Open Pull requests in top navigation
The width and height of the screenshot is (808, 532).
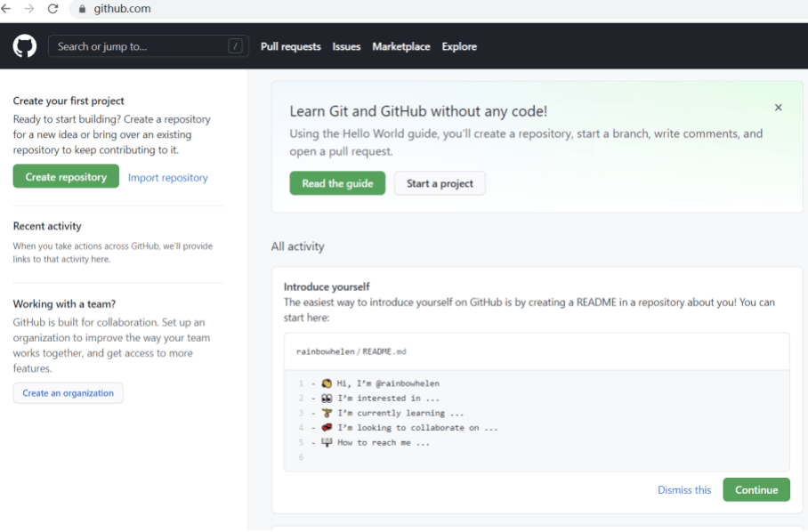291,46
